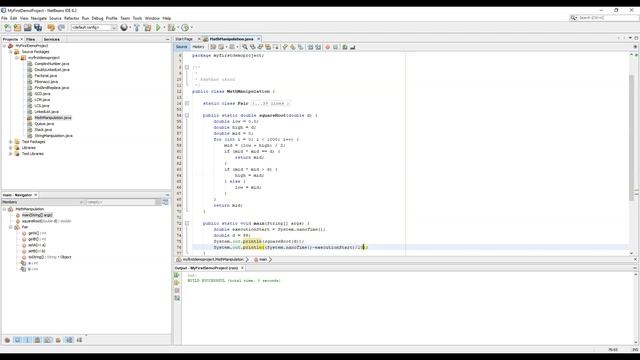Viewport: 640px width, 360px height.
Task: Close the MathManipulation.java editor tab
Action: point(258,39)
